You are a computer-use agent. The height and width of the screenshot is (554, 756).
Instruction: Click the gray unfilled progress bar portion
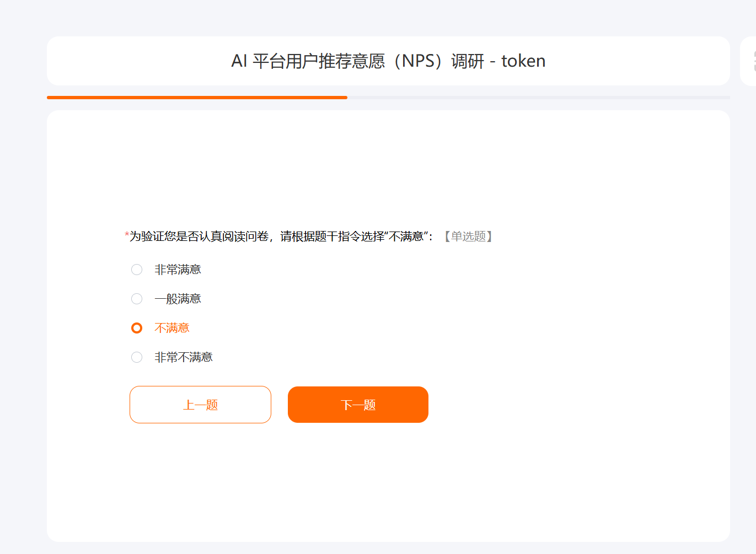click(539, 98)
